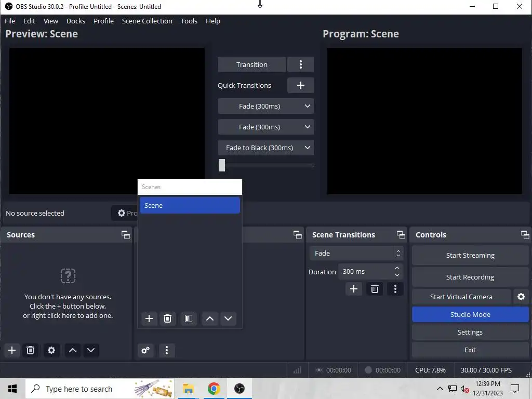Float the Scene Transitions dock
The height and width of the screenshot is (399, 532).
point(401,235)
